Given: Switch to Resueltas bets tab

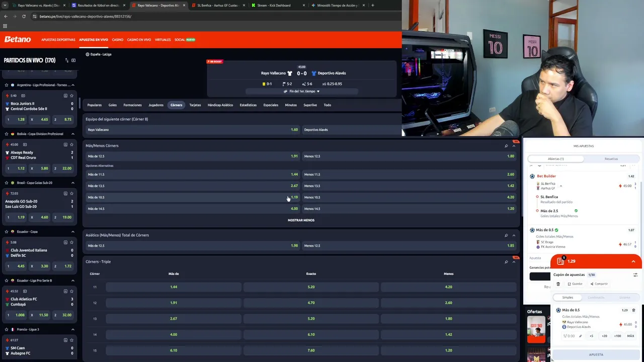Looking at the screenshot, I should (611, 159).
